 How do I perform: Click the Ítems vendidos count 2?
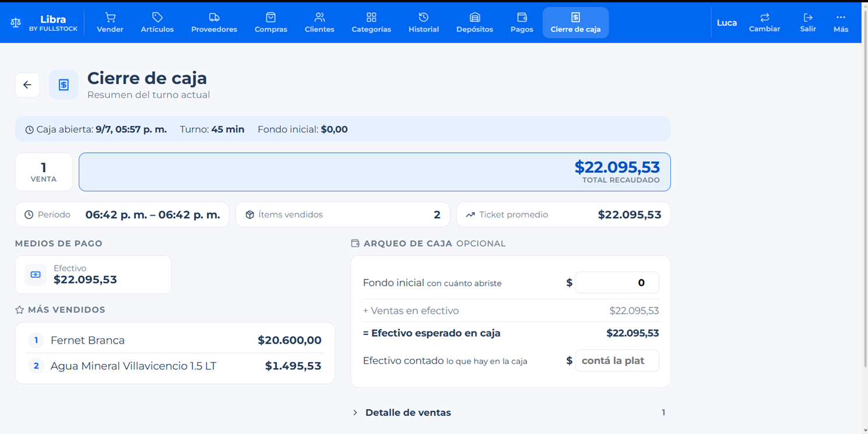tap(437, 215)
